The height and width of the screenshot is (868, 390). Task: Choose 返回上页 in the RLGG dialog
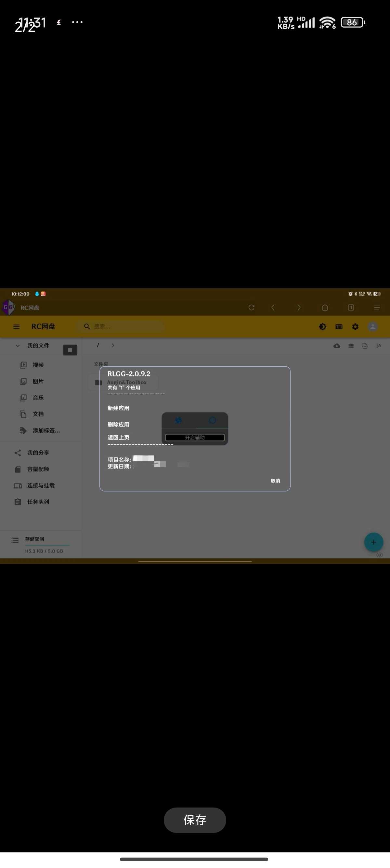(x=118, y=437)
